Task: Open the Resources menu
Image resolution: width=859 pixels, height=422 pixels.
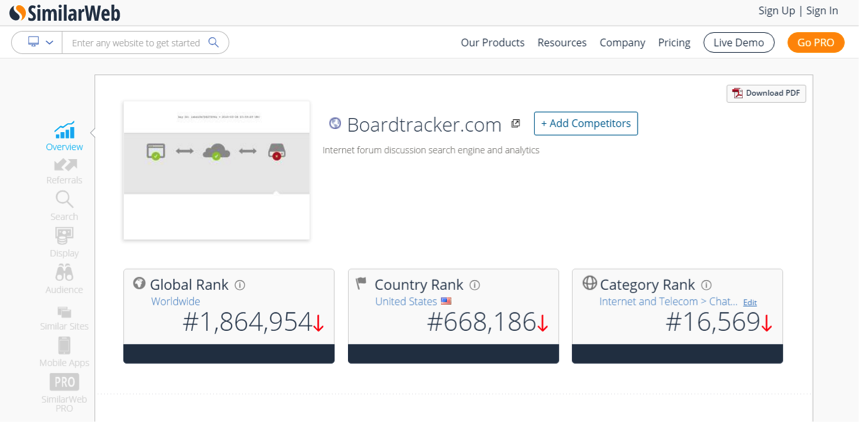Action: pos(562,43)
